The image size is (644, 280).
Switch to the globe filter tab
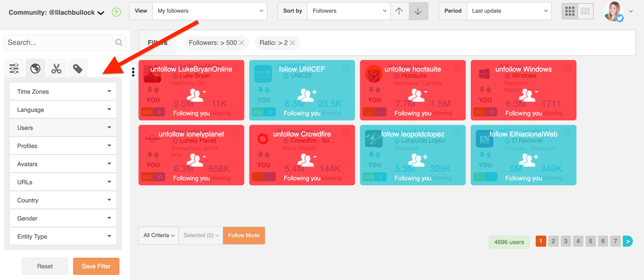pos(35,69)
